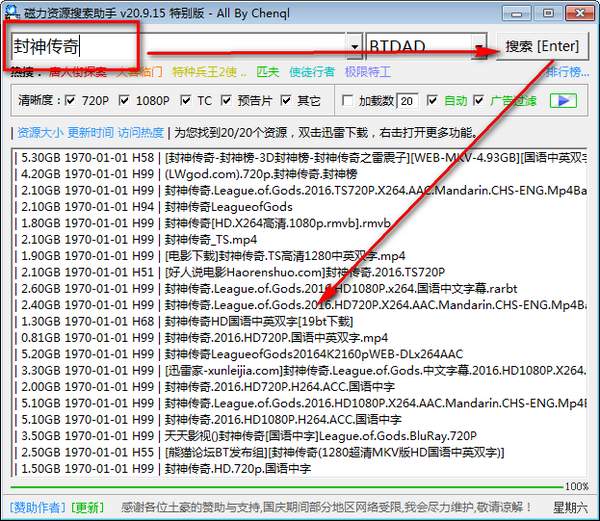The image size is (600, 521).
Task: Select the 3.50GB 天天影视 BluRay.720P result
Action: pos(300,436)
